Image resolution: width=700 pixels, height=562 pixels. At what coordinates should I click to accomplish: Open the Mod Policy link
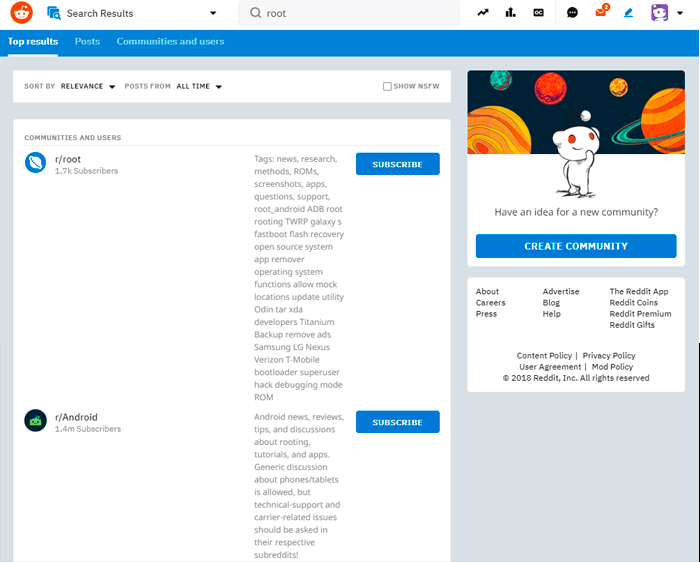click(612, 367)
